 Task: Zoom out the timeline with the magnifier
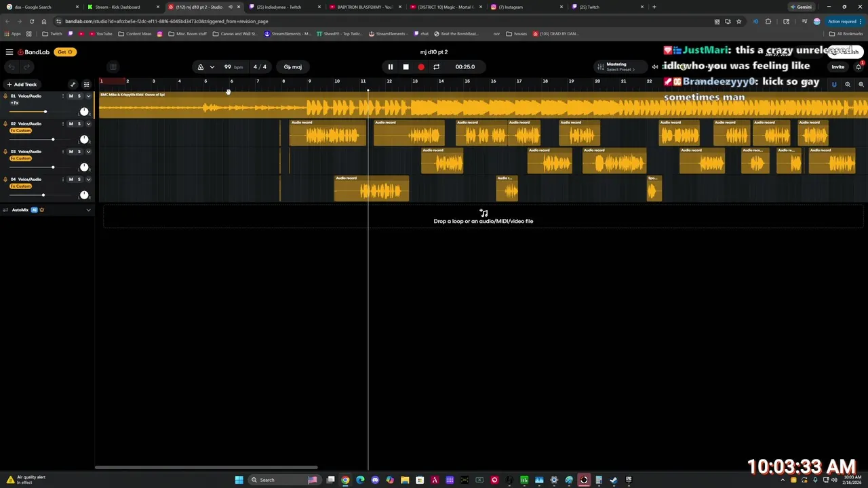coord(848,85)
